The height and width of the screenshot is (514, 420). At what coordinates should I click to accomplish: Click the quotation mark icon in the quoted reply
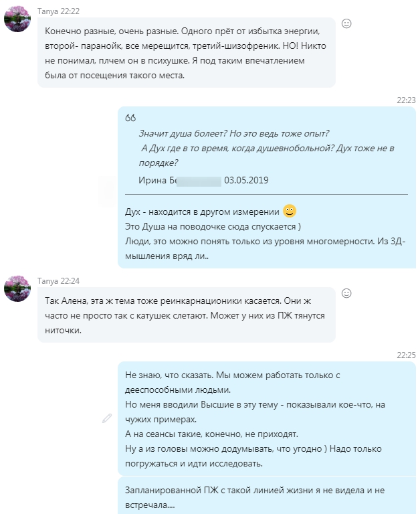pyautogui.click(x=130, y=118)
